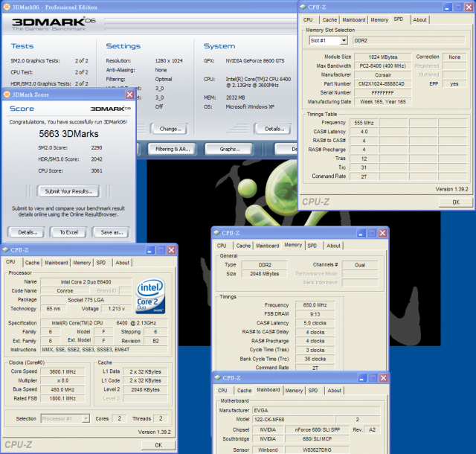Open SPD tab in the CPU-Z processor window
The width and height of the screenshot is (476, 454).
pyautogui.click(x=101, y=263)
